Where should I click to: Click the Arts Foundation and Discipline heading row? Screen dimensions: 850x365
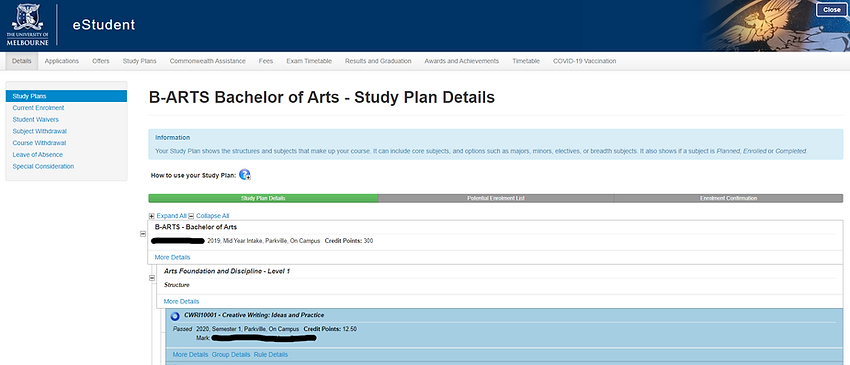coord(227,271)
